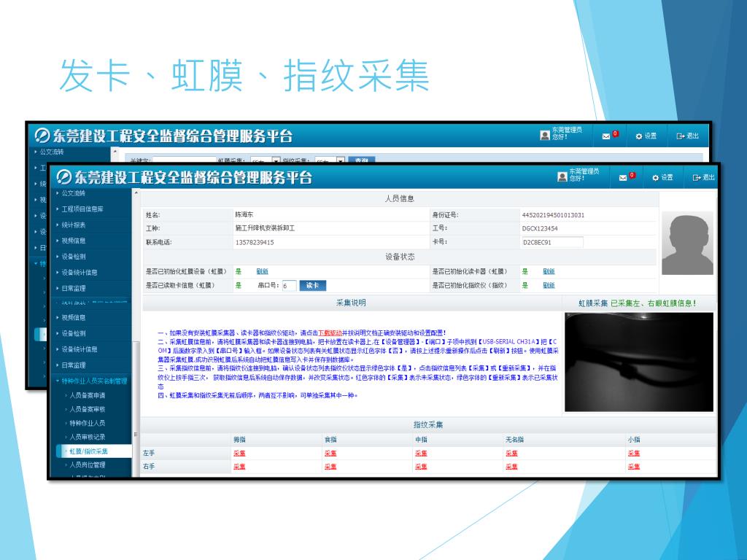Open the mail envelope icon in the back window
Viewport: 747px width, 560px height.
(606, 136)
